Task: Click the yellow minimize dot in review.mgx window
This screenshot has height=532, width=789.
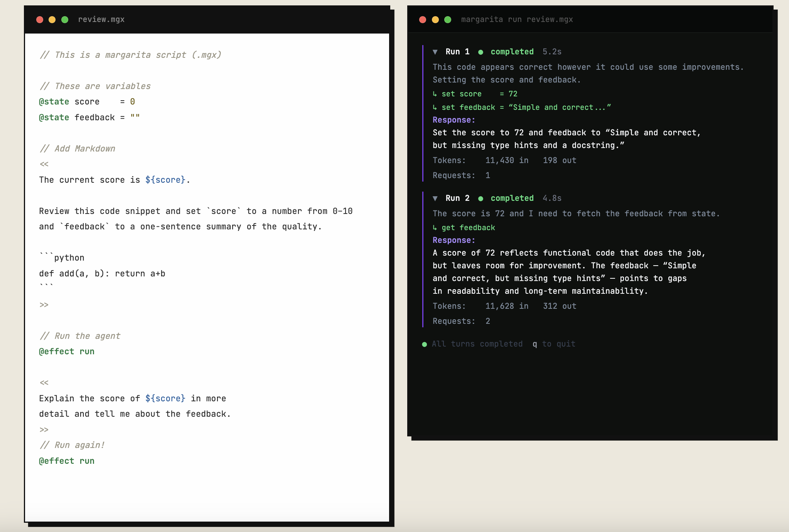Action: pos(52,20)
